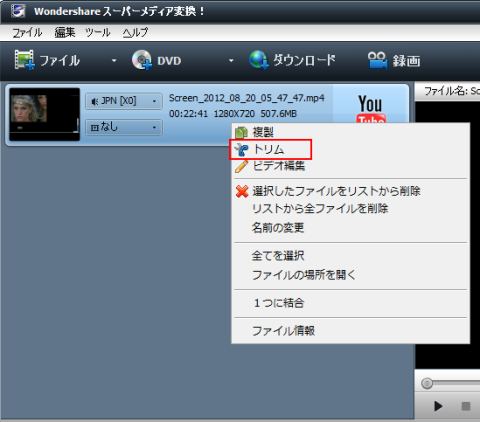This screenshot has height=422, width=480.
Task: Expand the JPN [X0] audio track dropdown
Action: [x=124, y=101]
